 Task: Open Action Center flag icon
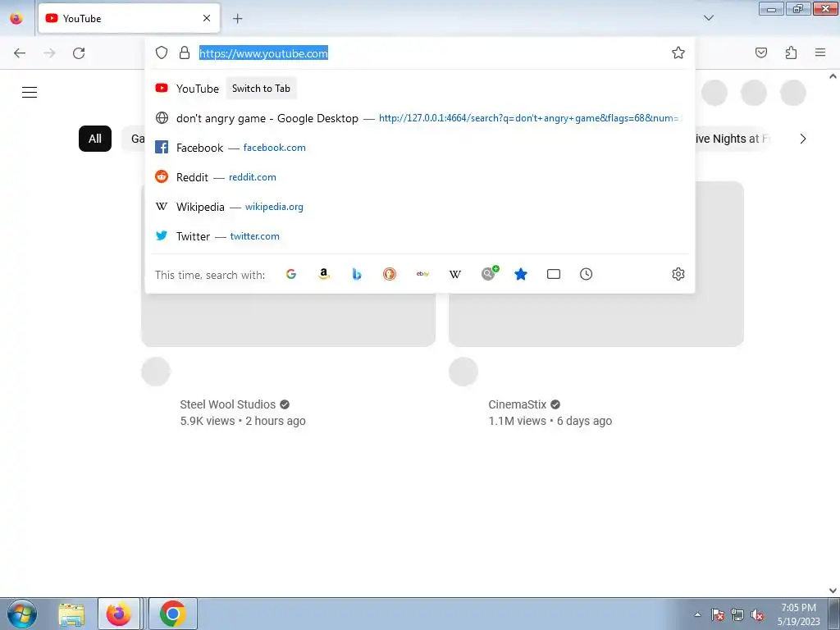(718, 614)
